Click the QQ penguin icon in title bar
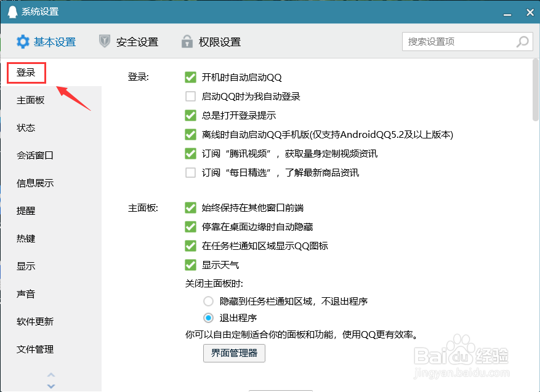Image resolution: width=540 pixels, height=392 pixels. click(x=12, y=12)
